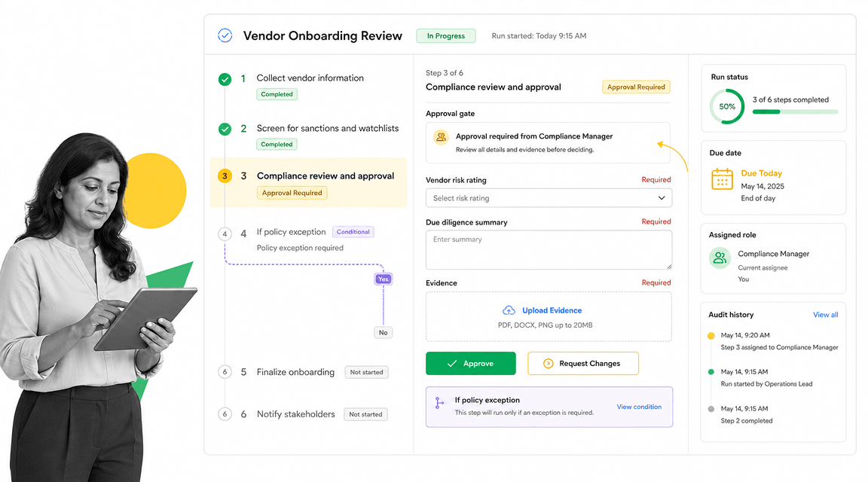Open the Select risk rating dropdown
868x482 pixels.
[549, 198]
